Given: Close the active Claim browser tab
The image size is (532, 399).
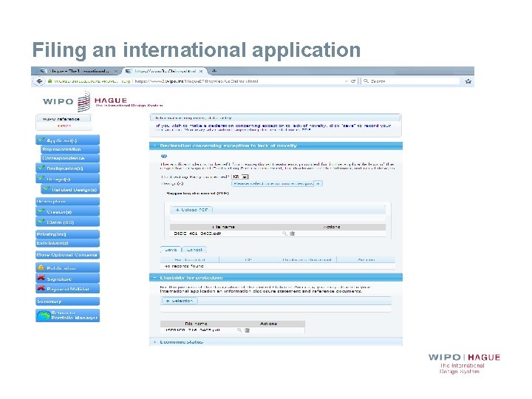Looking at the screenshot, I should tap(201, 71).
